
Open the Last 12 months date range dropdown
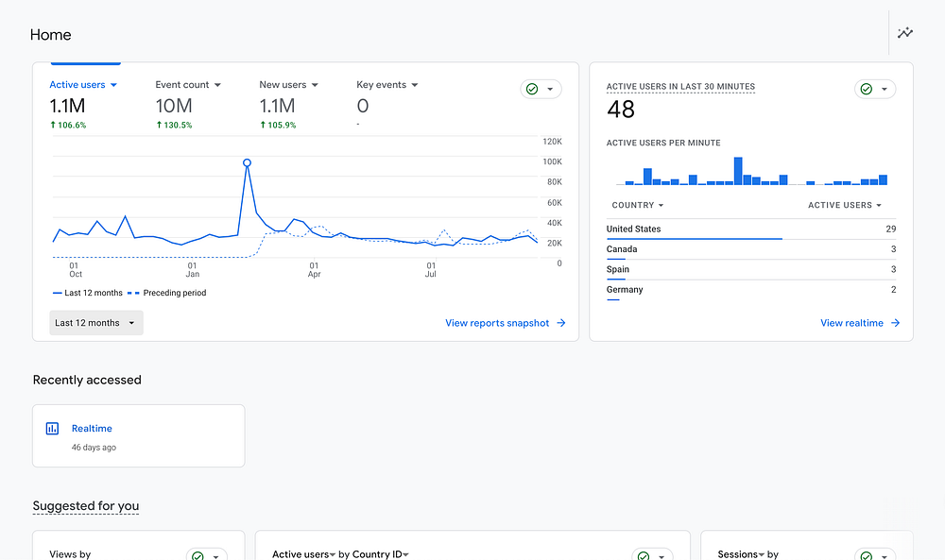(96, 323)
